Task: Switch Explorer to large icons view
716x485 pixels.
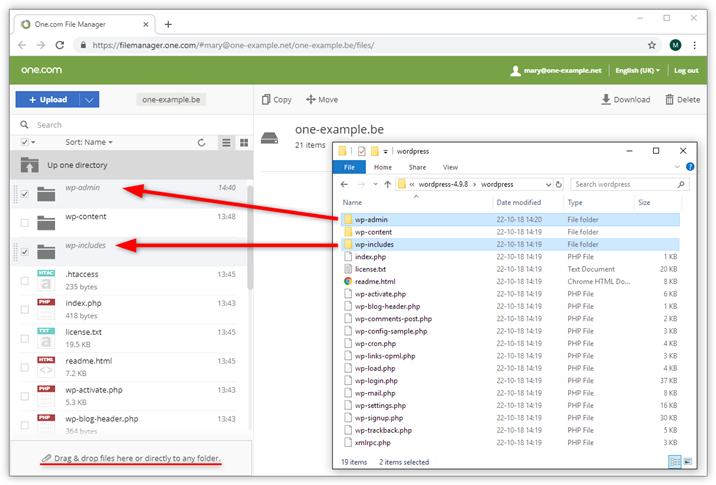Action: [687, 462]
